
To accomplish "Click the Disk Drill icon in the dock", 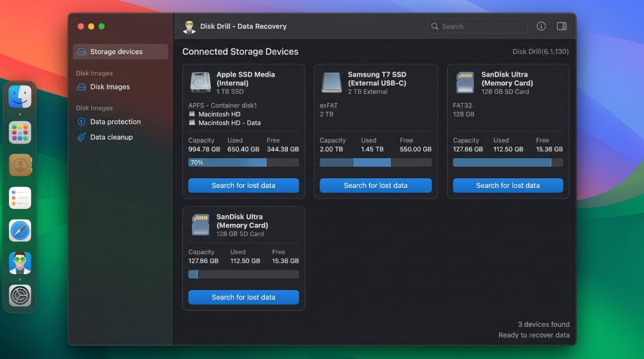I will click(x=20, y=263).
